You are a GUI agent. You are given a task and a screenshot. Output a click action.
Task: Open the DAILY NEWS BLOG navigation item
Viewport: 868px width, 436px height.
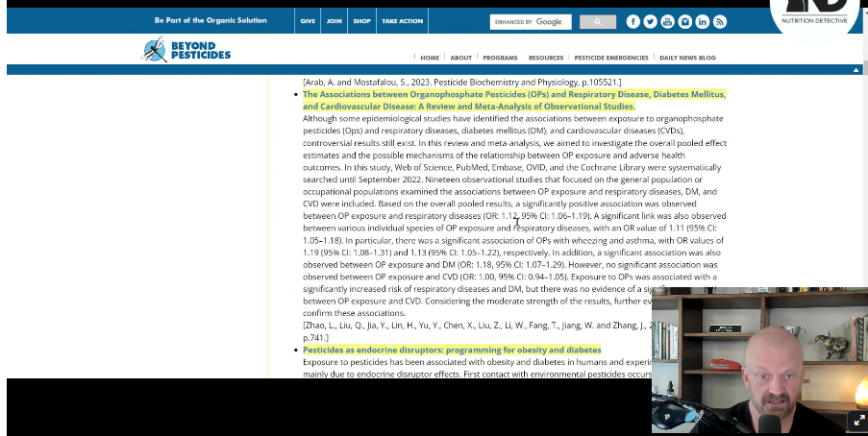click(687, 58)
